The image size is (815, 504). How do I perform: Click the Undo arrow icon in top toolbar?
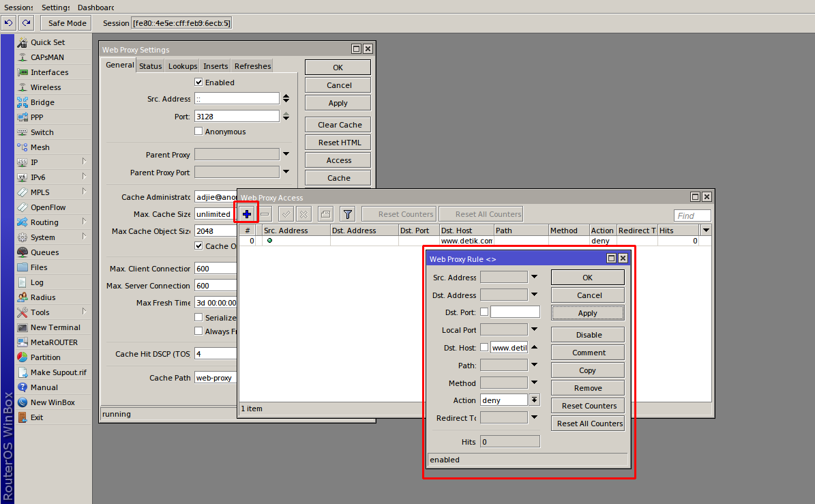(x=9, y=23)
